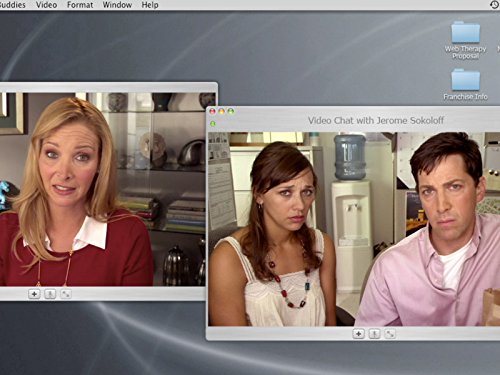Image resolution: width=500 pixels, height=375 pixels.
Task: Click full screen button in left chat window
Action: tap(66, 294)
